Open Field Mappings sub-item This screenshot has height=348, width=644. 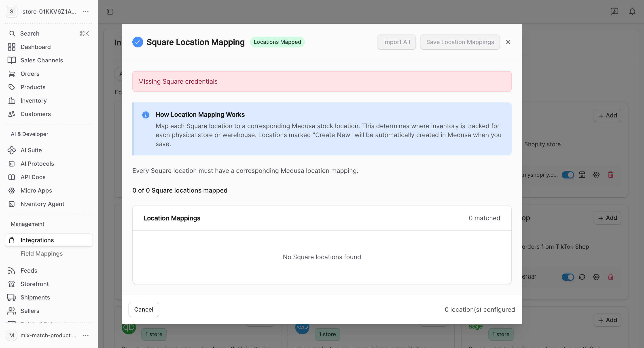(42, 253)
